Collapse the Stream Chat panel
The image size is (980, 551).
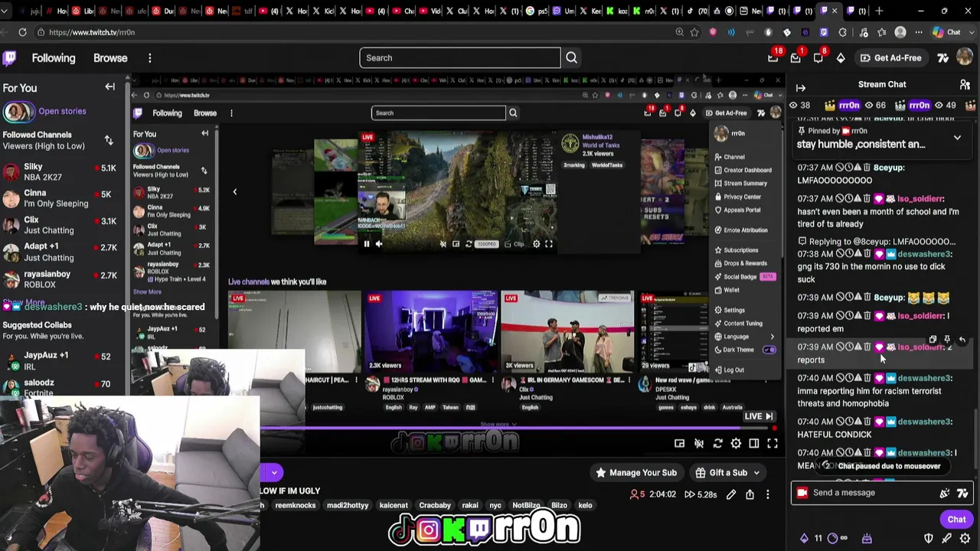coord(801,88)
